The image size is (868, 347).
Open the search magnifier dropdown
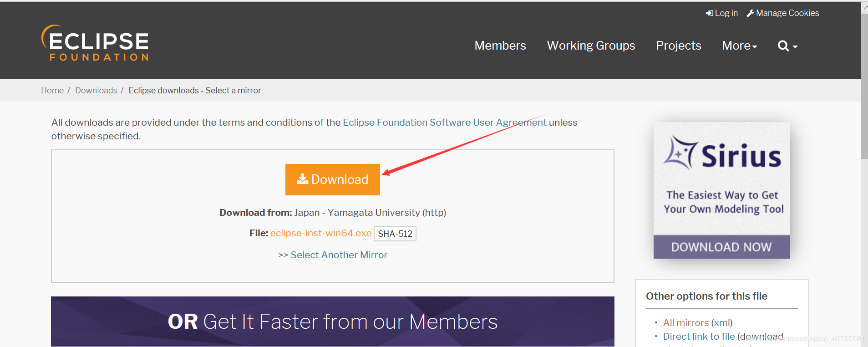[x=787, y=46]
